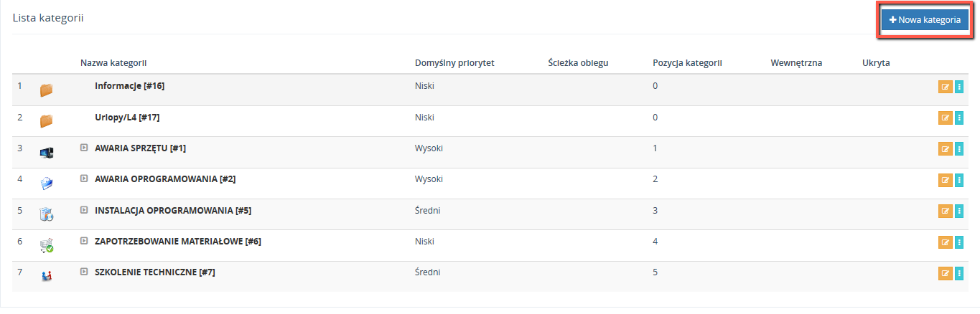The width and height of the screenshot is (980, 314).
Task: Expand the INSTALACJA OPROGRAMOWANIA subcategories
Action: [84, 210]
